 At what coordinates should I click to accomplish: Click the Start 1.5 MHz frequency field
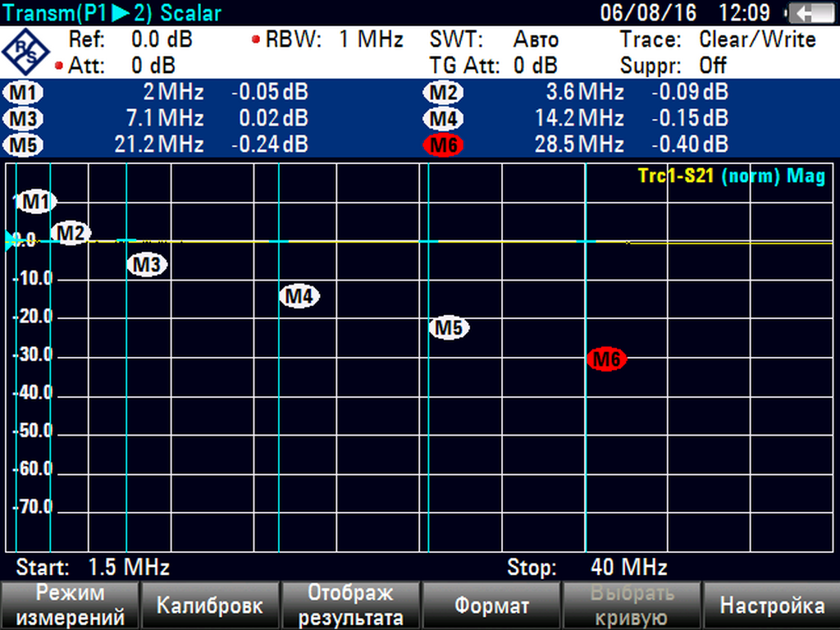[93, 567]
